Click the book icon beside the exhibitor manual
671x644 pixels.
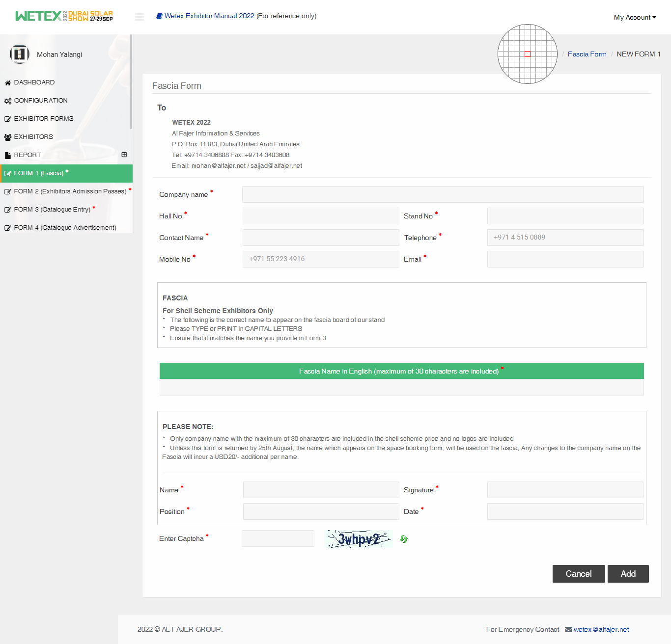tap(159, 16)
